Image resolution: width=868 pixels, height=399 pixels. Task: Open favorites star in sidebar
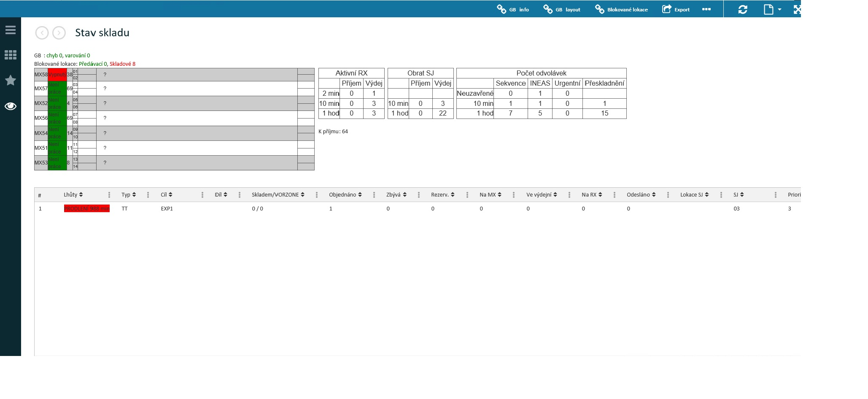[x=11, y=80]
